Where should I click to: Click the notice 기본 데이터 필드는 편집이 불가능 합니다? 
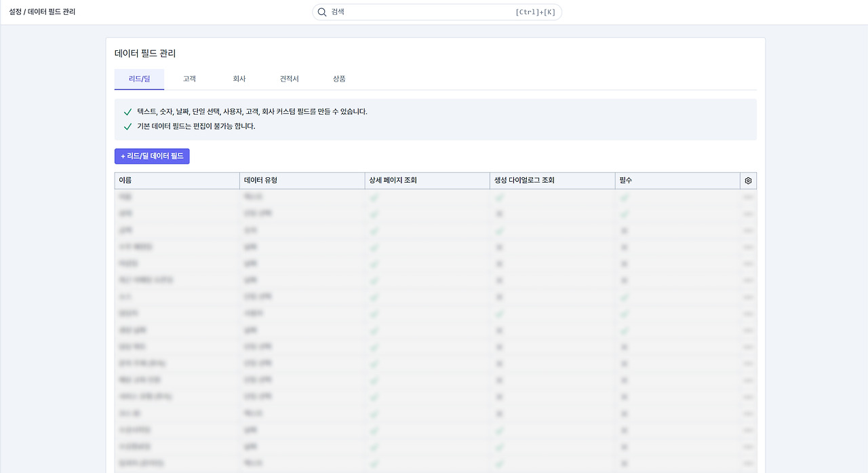(196, 126)
